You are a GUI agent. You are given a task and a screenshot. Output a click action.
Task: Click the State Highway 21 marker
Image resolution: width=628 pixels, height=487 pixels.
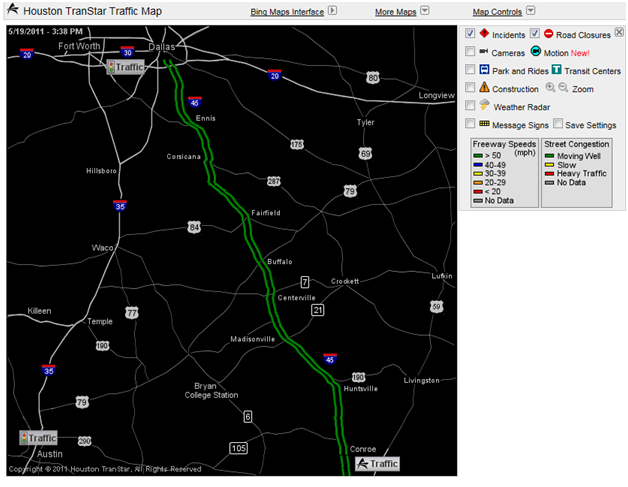(x=318, y=310)
